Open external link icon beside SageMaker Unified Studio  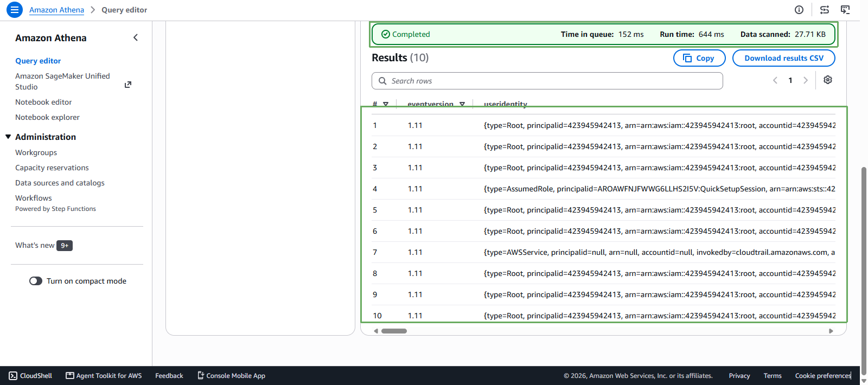pyautogui.click(x=128, y=85)
